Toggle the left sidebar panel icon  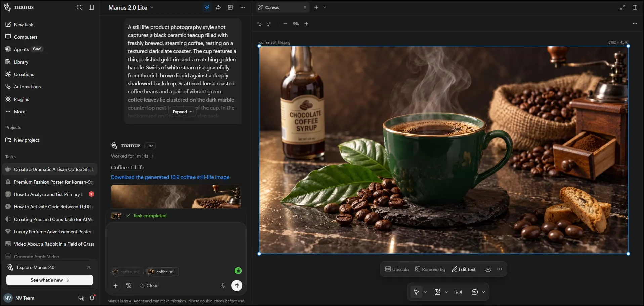click(x=91, y=7)
